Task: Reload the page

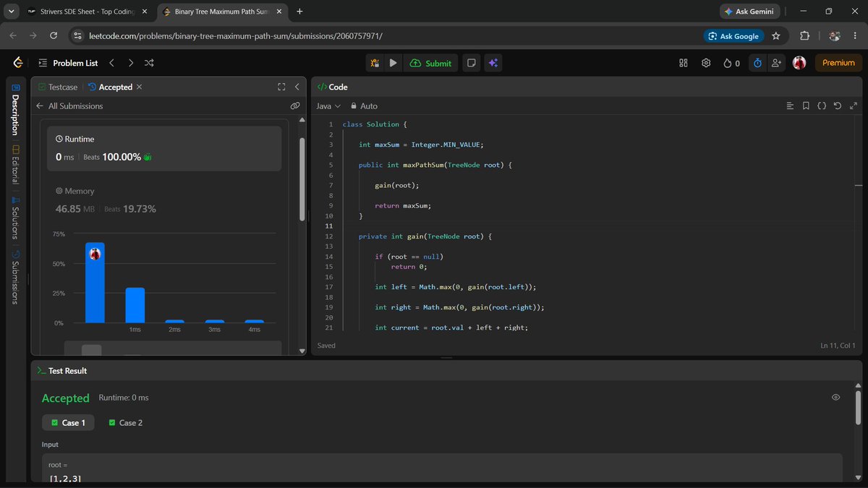Action: [x=54, y=36]
